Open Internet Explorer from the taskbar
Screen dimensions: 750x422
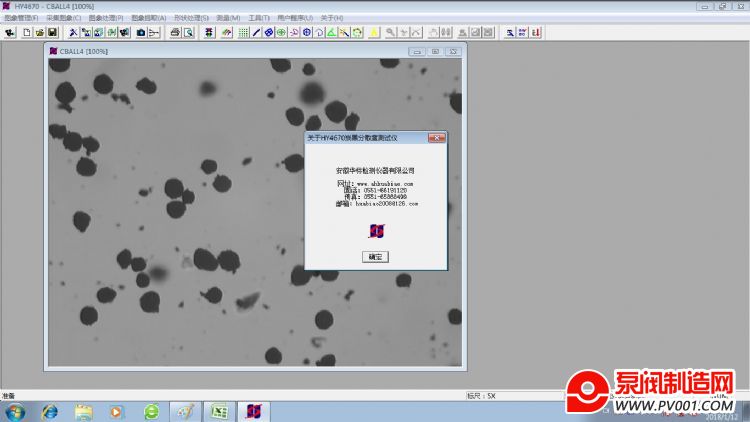coord(50,411)
